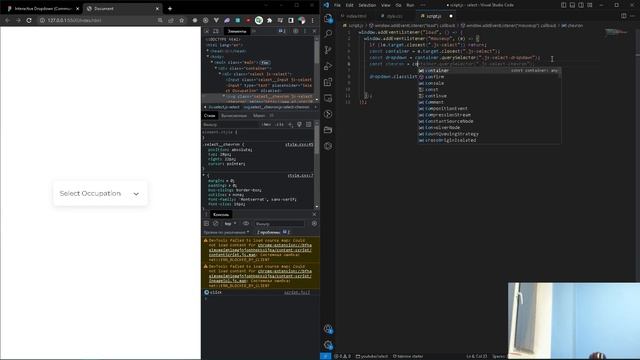640x360 pixels.
Task: Expand the Select Occupation dropdown chevron
Action: point(136,194)
